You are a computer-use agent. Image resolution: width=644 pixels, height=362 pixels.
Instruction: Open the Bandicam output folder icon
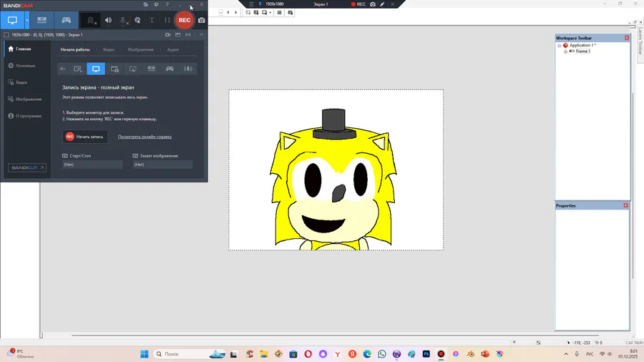point(146,5)
